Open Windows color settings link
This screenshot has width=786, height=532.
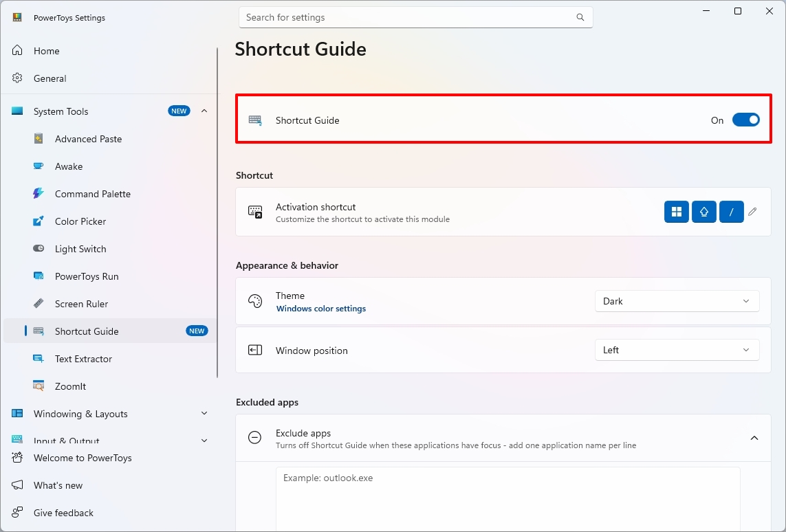point(321,309)
